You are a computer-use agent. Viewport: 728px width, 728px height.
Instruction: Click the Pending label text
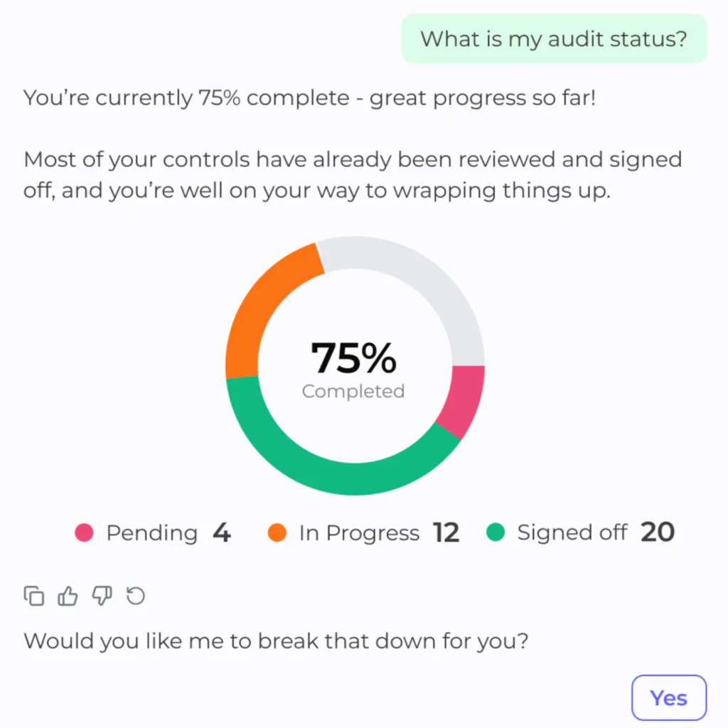coord(151,532)
